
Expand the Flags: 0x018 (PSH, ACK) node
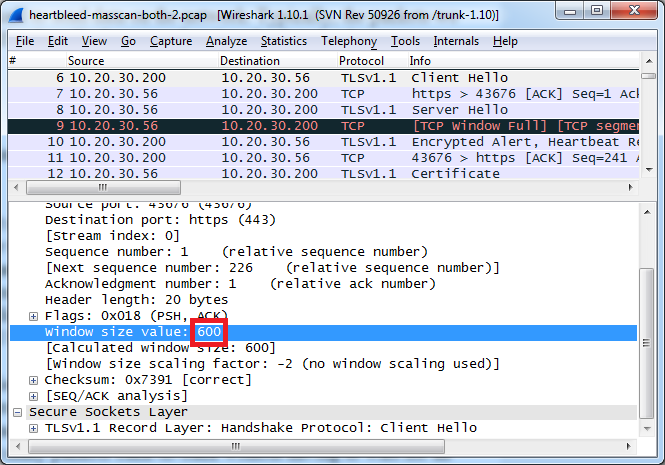click(x=34, y=316)
